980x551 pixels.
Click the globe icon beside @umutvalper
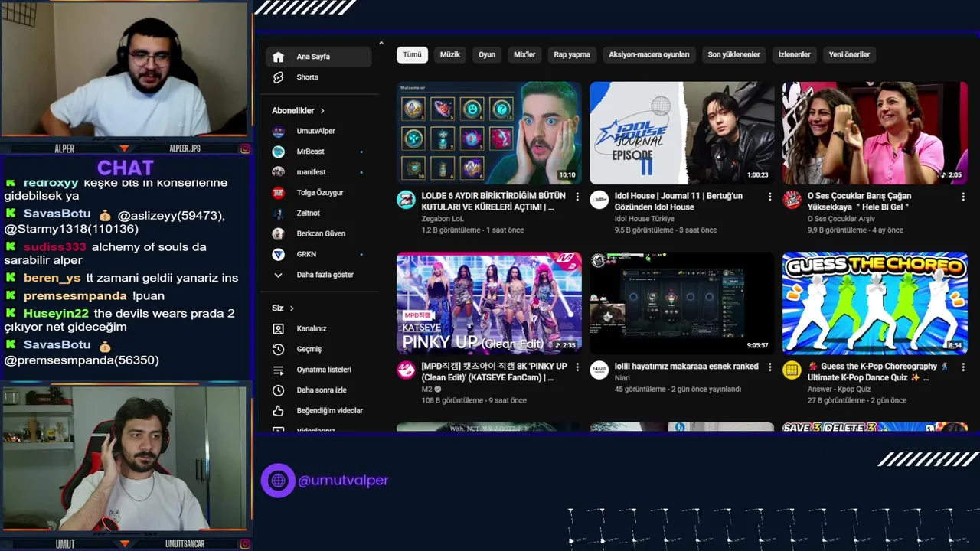(x=278, y=481)
